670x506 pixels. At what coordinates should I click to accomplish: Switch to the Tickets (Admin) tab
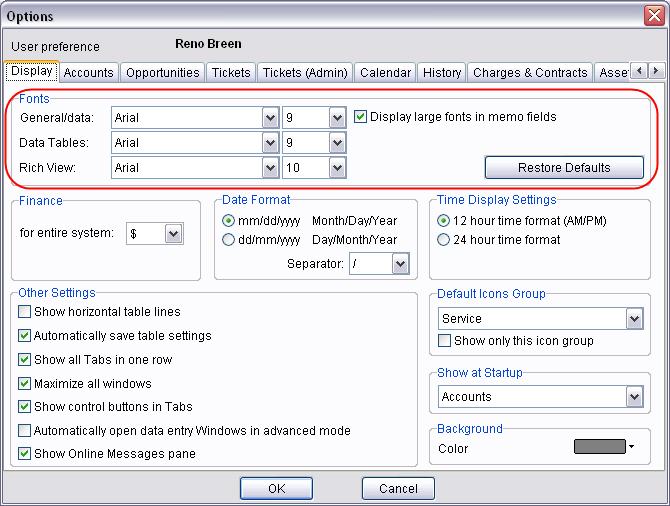pos(305,73)
